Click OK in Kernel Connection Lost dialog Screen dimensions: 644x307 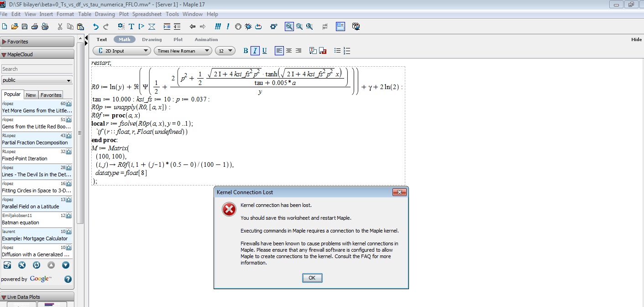312,278
